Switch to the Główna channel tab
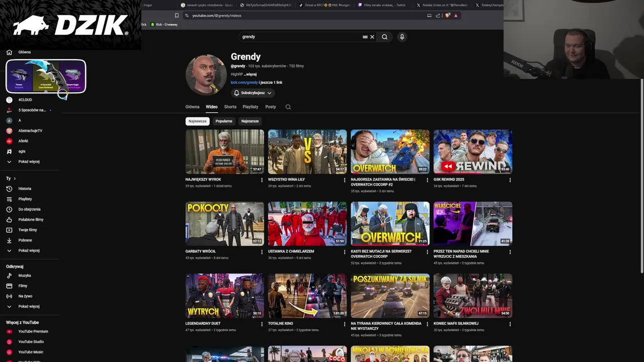This screenshot has height=362, width=644. point(192,107)
